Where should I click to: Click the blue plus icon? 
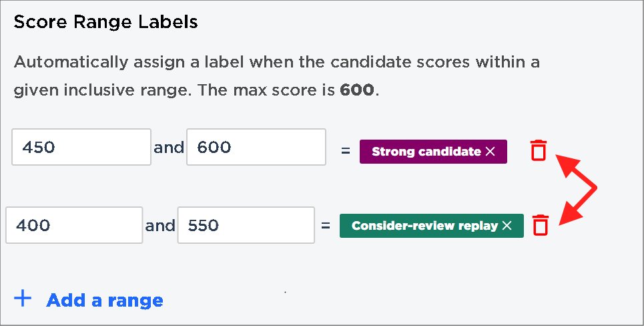(23, 299)
